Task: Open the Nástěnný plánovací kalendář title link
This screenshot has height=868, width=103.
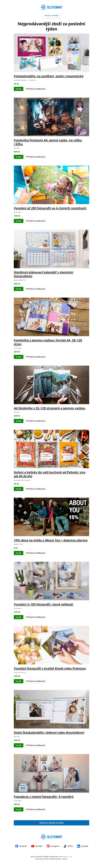Action: click(44, 274)
